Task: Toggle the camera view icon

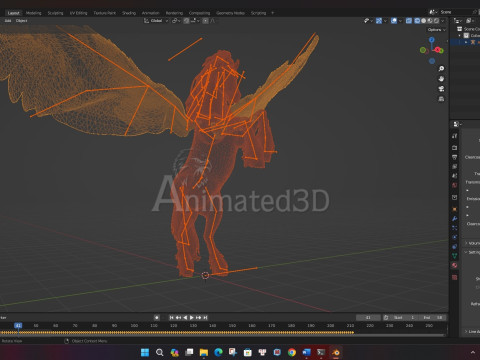Action: coord(441,89)
